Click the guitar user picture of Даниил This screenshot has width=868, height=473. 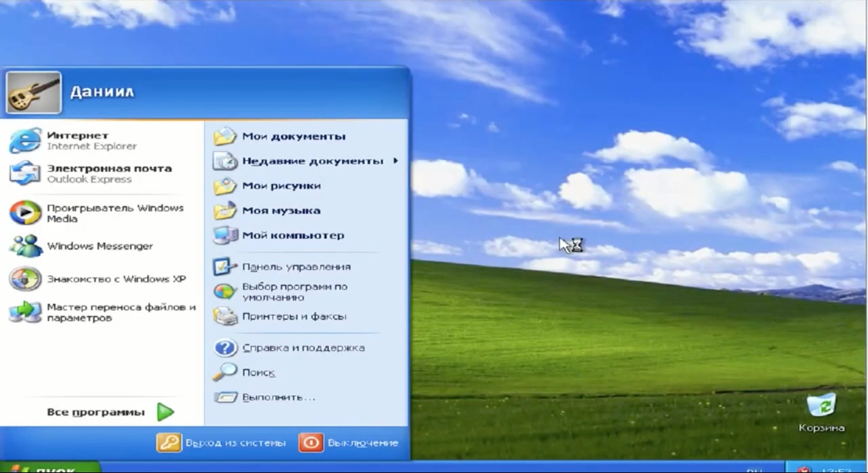click(33, 92)
